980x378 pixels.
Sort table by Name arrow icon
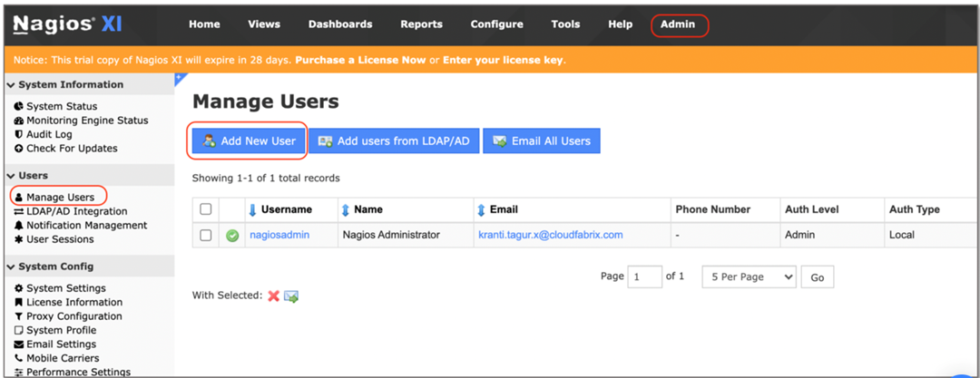coord(345,209)
